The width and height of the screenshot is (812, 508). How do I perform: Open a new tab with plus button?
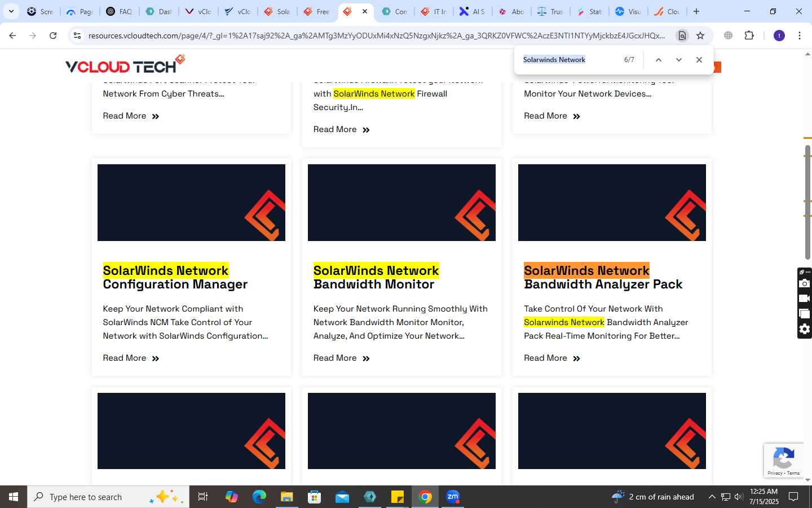(x=696, y=11)
